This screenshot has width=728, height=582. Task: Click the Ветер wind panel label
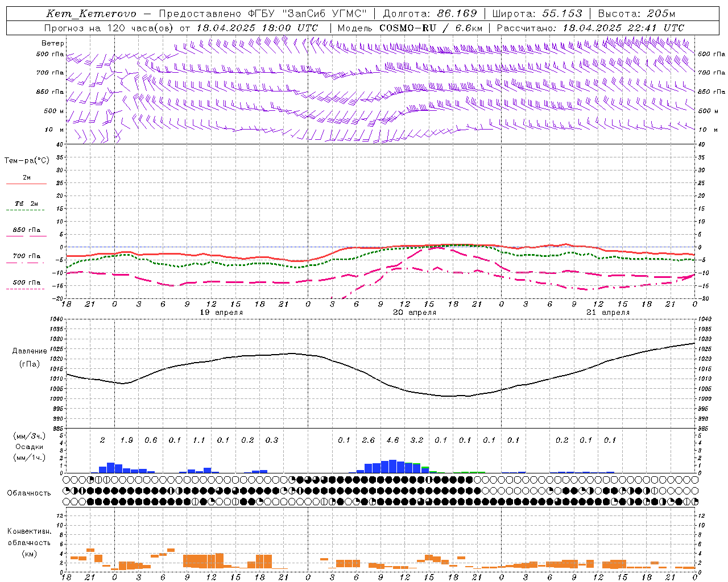[53, 43]
